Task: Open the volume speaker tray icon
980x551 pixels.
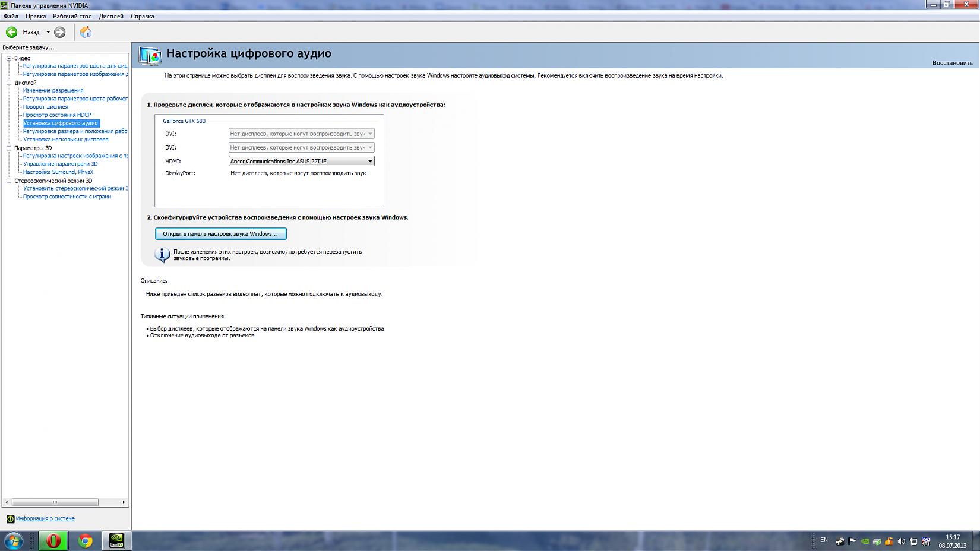Action: [901, 541]
